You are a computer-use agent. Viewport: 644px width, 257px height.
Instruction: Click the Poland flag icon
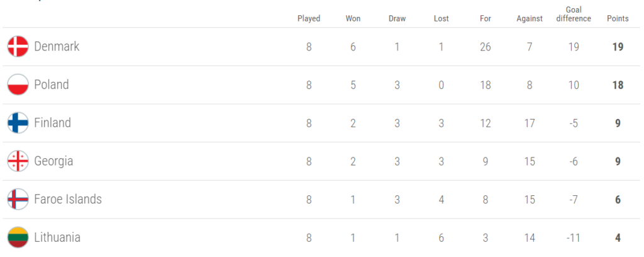pos(18,85)
